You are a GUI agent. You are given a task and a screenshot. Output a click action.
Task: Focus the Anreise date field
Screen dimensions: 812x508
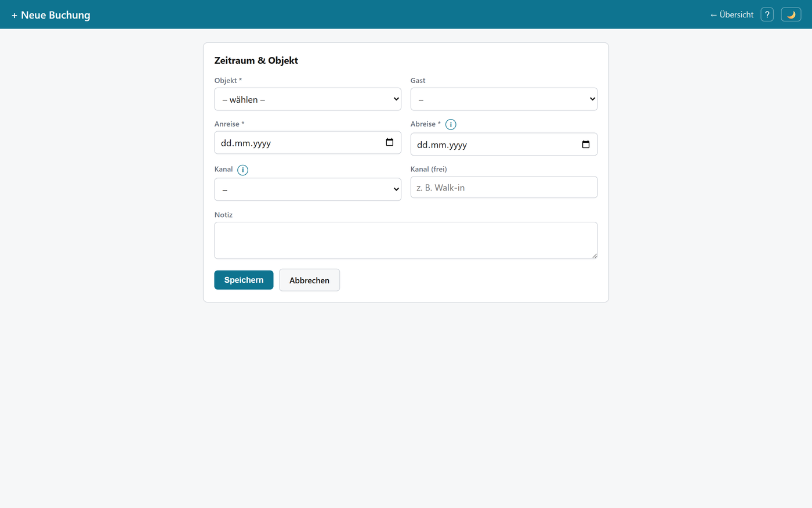click(308, 143)
